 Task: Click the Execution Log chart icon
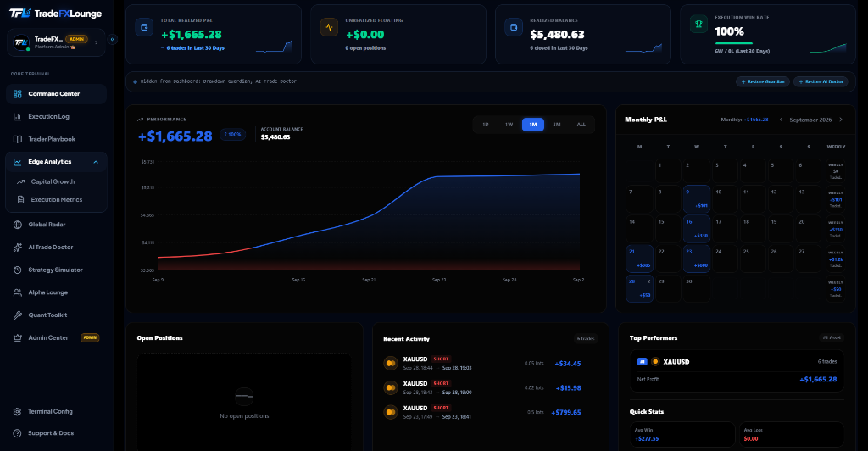tap(18, 117)
